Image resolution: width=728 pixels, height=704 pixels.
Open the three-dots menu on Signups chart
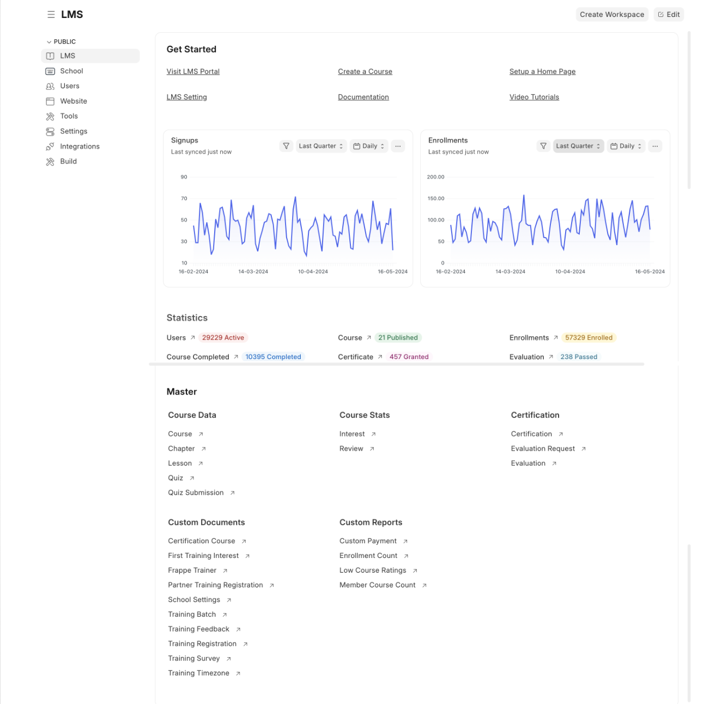click(398, 146)
